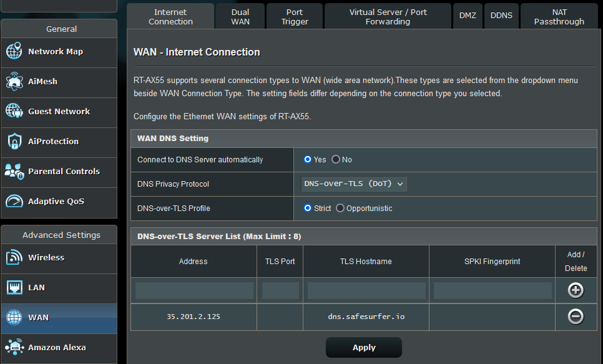This screenshot has height=364, width=603.
Task: Open the DDNS tab
Action: pyautogui.click(x=501, y=16)
